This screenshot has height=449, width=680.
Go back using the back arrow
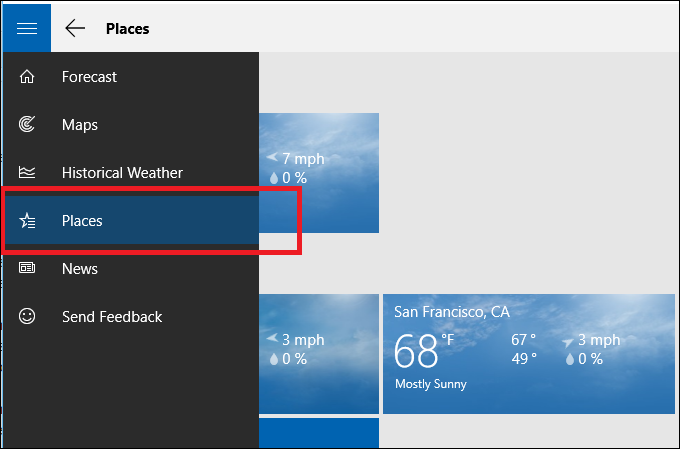coord(75,28)
